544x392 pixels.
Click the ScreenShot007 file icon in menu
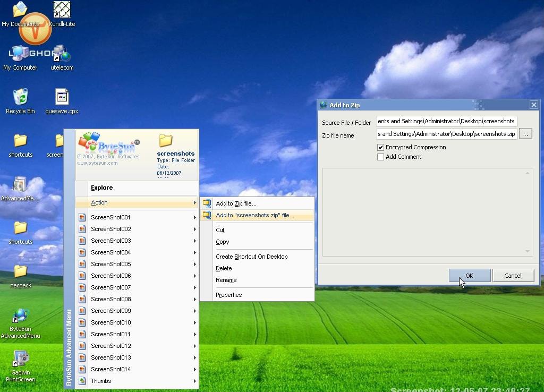click(x=82, y=287)
